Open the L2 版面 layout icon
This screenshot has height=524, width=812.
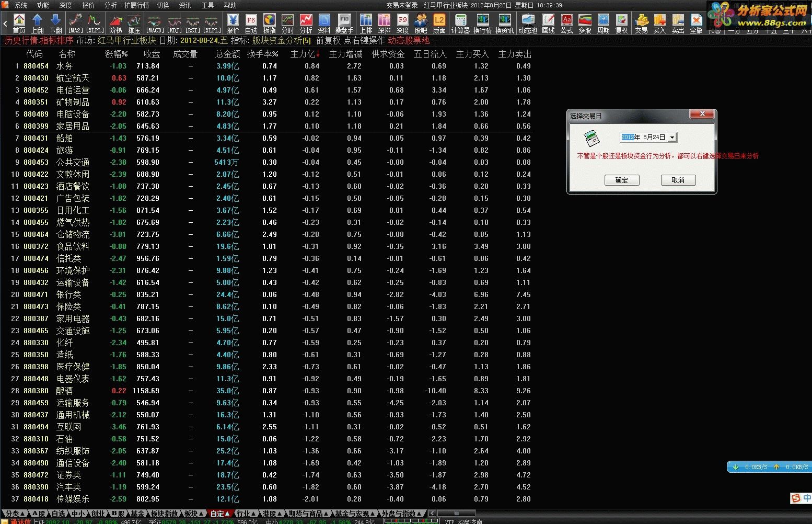(439, 24)
